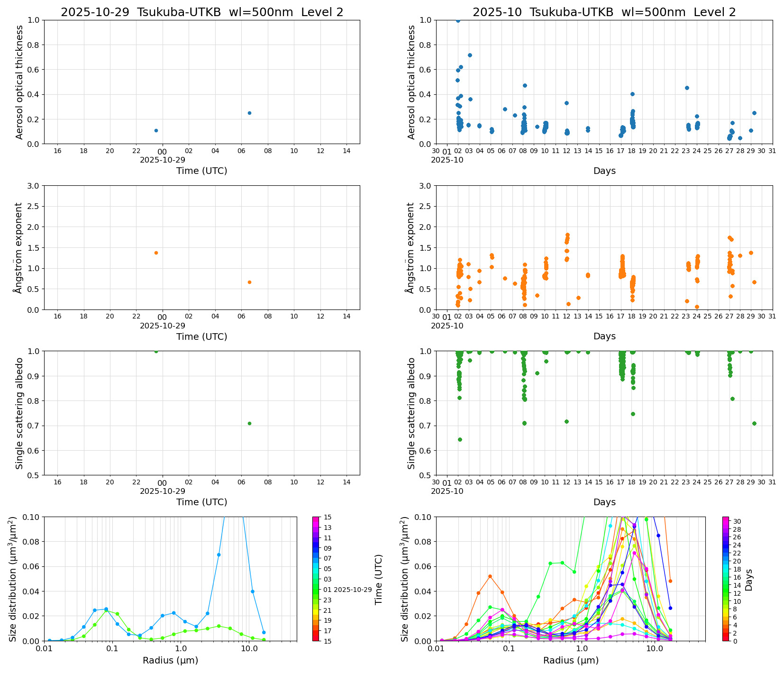Select daily Ångström exponent point near 1.37
This screenshot has height=673, width=784.
click(156, 253)
